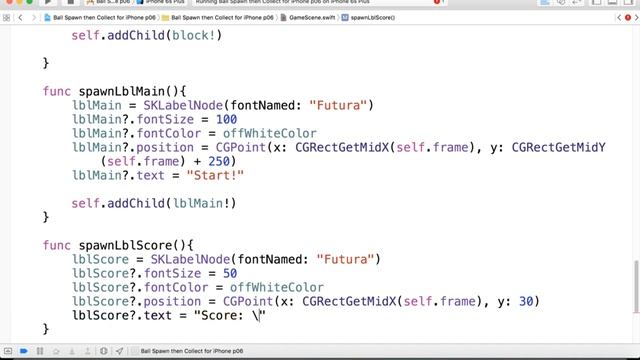Click the step over debugger icon
Image resolution: width=640 pixels, height=360 pixels.
(x=56, y=351)
